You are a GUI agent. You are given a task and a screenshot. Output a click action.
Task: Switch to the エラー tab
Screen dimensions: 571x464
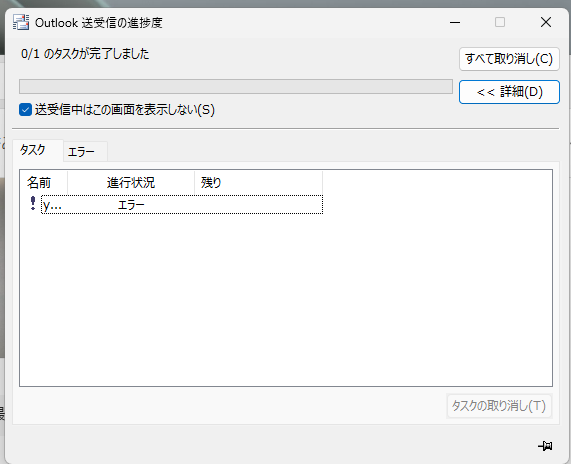click(x=85, y=152)
